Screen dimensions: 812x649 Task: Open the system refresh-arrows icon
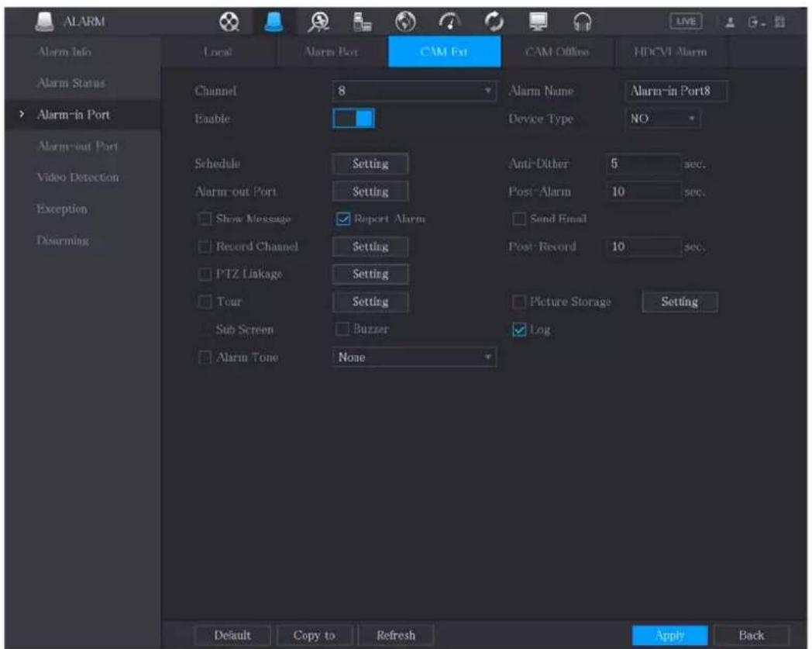point(494,22)
